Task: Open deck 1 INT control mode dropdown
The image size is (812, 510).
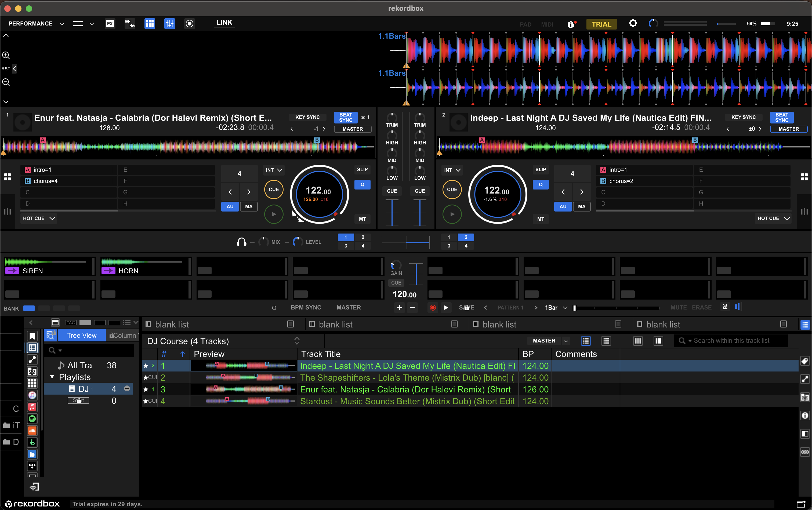Action: pyautogui.click(x=273, y=170)
